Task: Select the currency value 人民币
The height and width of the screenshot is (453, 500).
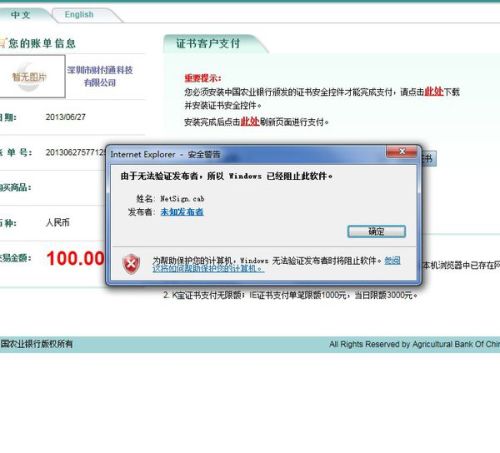Action: click(x=58, y=222)
